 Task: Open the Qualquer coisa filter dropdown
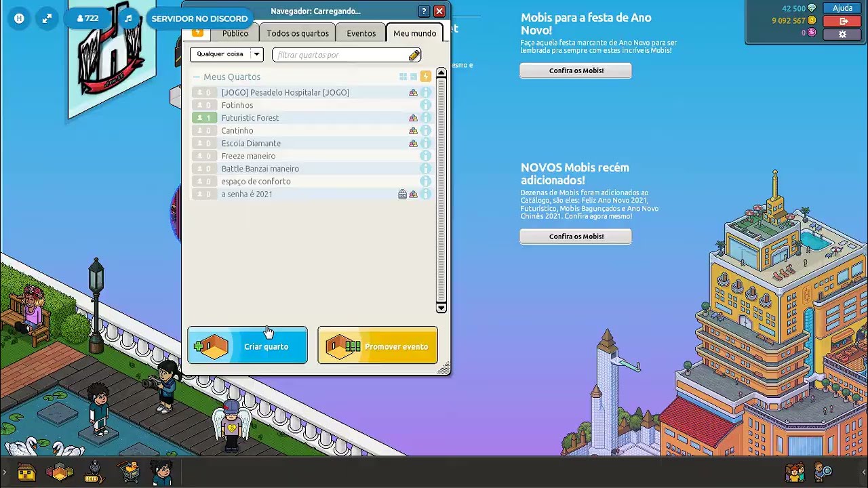pyautogui.click(x=226, y=54)
